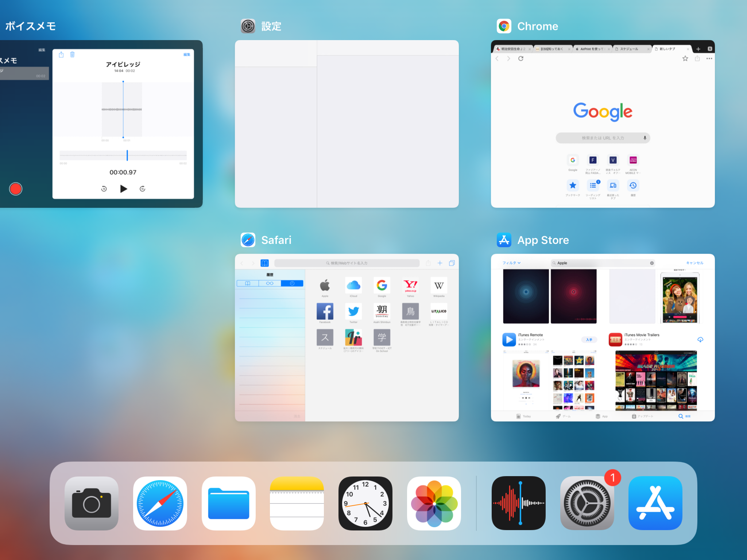Click the Google search field in Chrome

(x=603, y=138)
